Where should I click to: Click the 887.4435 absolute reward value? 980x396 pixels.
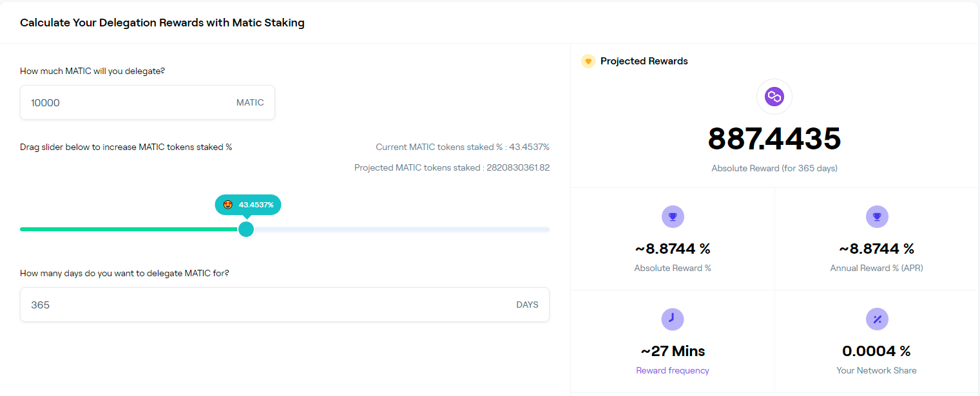774,138
